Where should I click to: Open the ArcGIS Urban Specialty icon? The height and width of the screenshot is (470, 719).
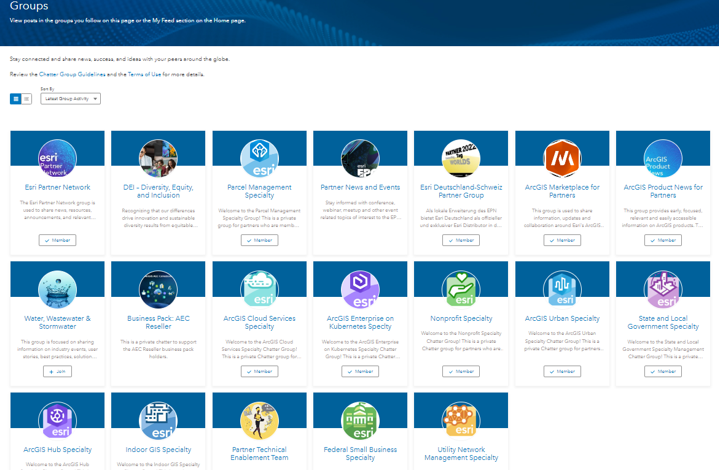562,289
